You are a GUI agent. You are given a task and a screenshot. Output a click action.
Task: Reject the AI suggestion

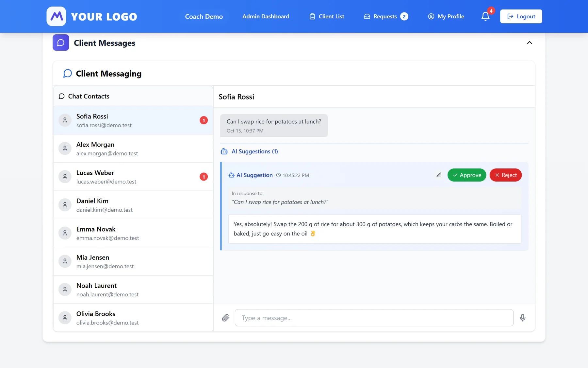(x=506, y=175)
